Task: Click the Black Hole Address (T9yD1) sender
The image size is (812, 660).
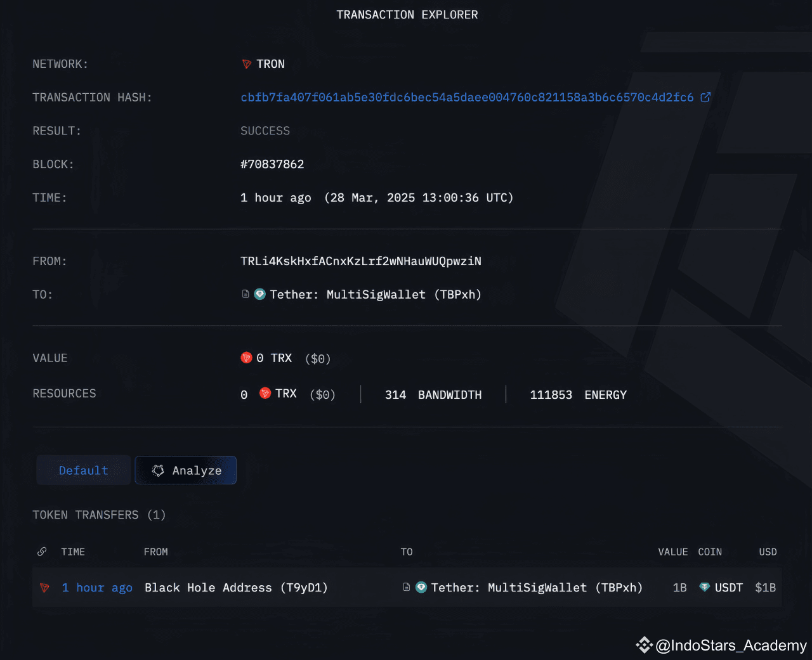Action: point(236,588)
